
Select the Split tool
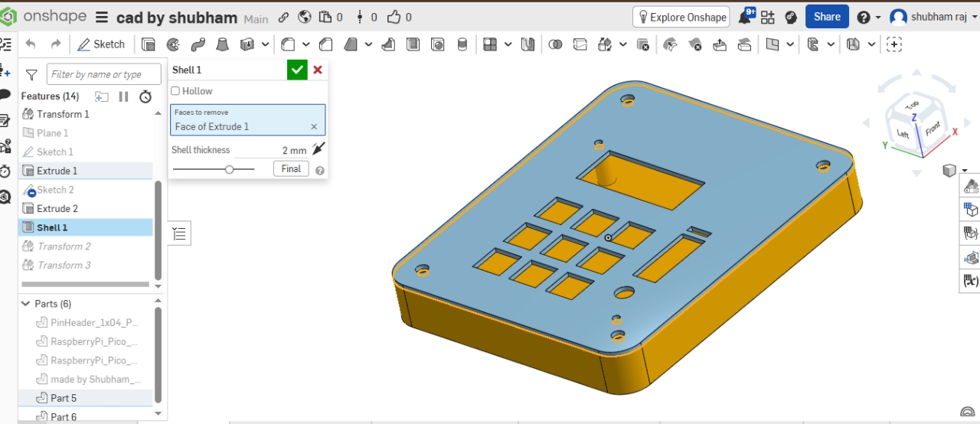tap(580, 44)
